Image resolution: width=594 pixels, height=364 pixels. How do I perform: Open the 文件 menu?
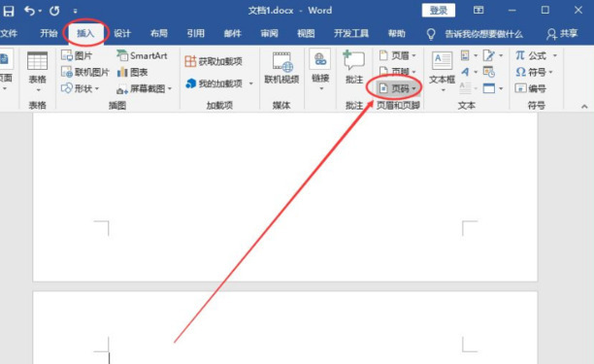[x=9, y=33]
